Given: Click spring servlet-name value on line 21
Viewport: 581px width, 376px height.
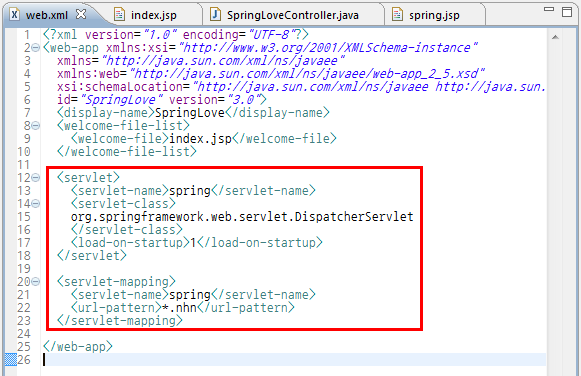Looking at the screenshot, I should click(190, 295).
